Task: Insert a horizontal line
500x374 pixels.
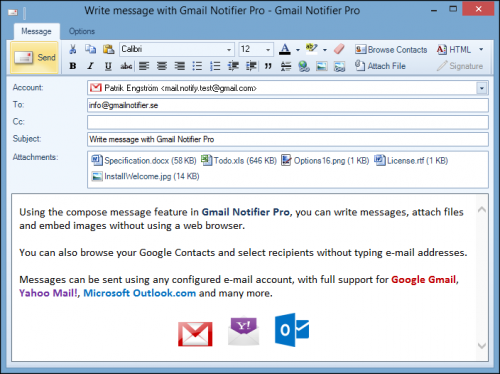Action: [x=286, y=66]
